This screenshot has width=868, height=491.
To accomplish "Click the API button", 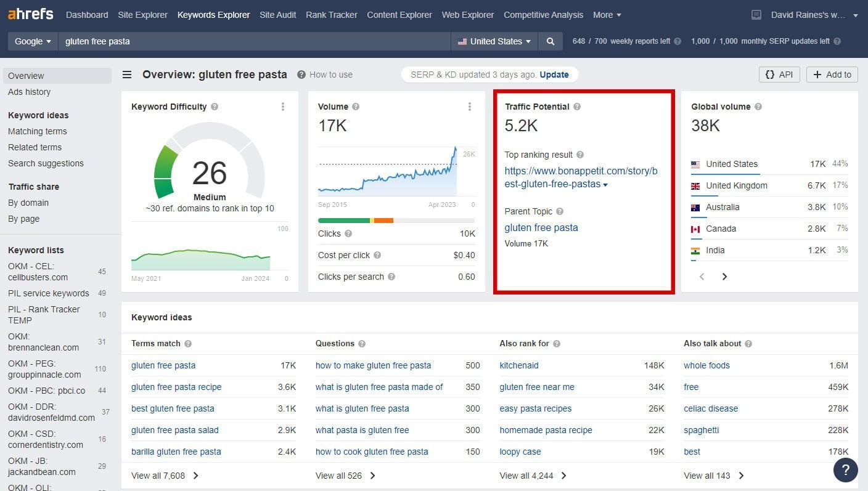I will pyautogui.click(x=779, y=75).
